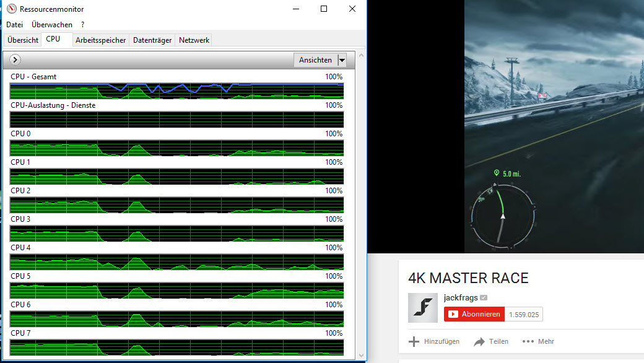
Task: Open the ? help menu
Action: (x=82, y=25)
